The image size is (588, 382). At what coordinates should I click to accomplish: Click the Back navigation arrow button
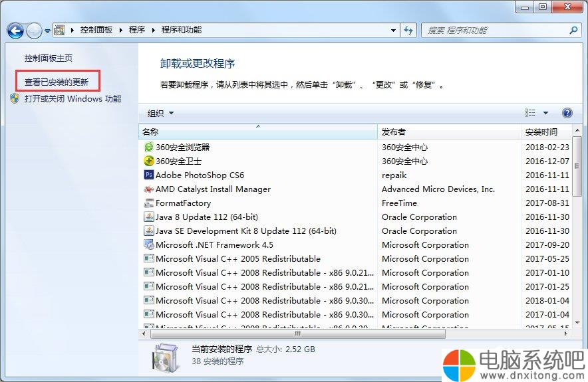pyautogui.click(x=15, y=31)
